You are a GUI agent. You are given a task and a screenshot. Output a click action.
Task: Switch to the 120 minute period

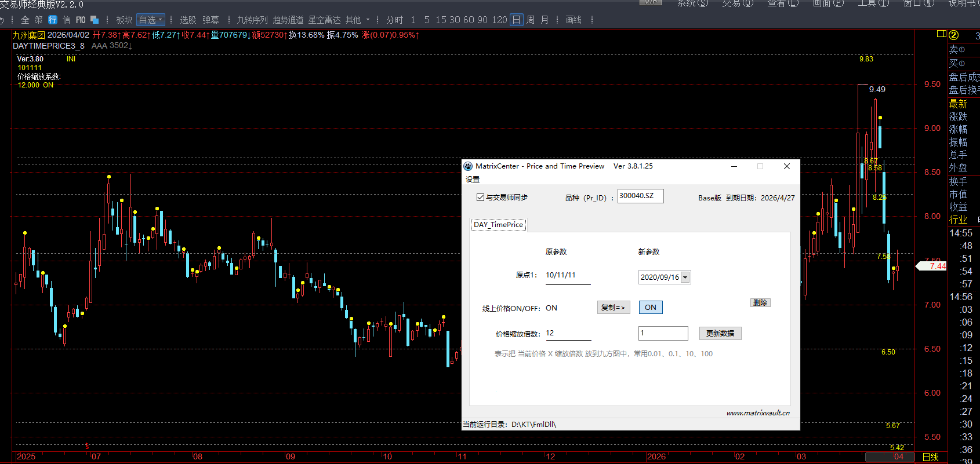(x=499, y=20)
